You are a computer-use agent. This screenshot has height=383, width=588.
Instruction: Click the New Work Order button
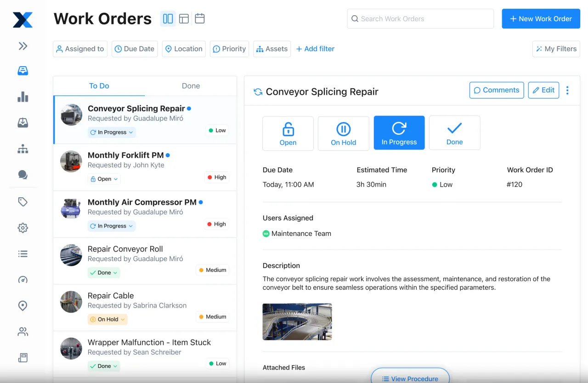point(541,19)
